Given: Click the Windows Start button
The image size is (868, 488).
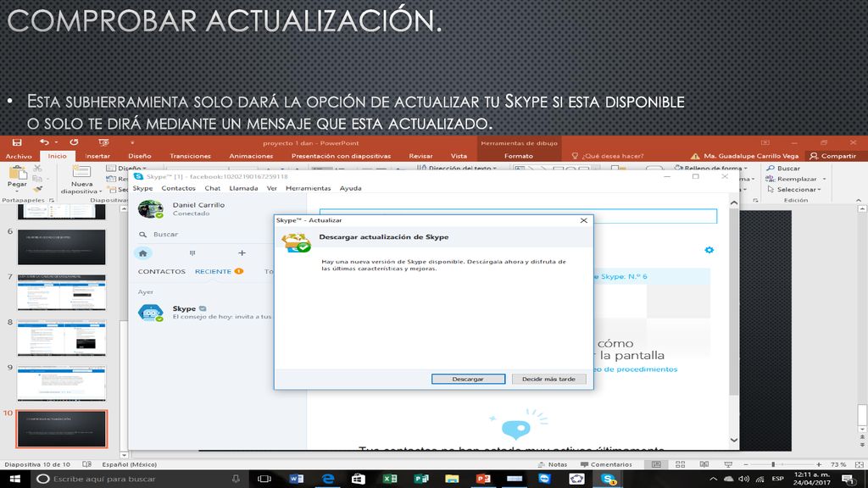Looking at the screenshot, I should (14, 479).
